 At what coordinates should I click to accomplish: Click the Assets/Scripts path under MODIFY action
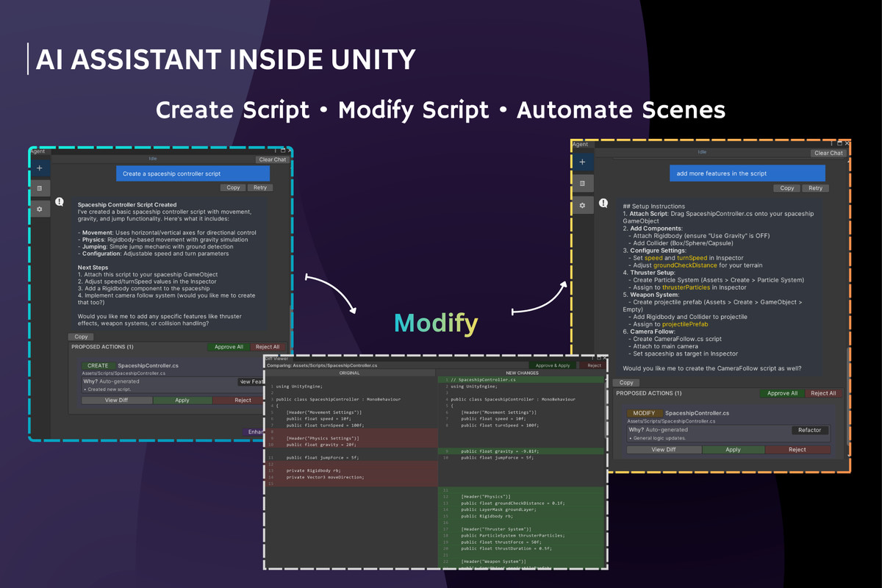(671, 421)
